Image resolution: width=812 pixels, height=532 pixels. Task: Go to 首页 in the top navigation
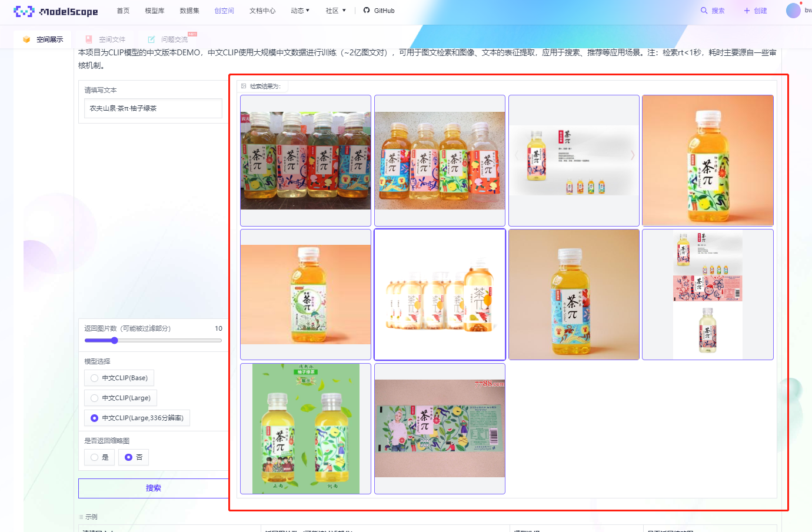pos(123,11)
